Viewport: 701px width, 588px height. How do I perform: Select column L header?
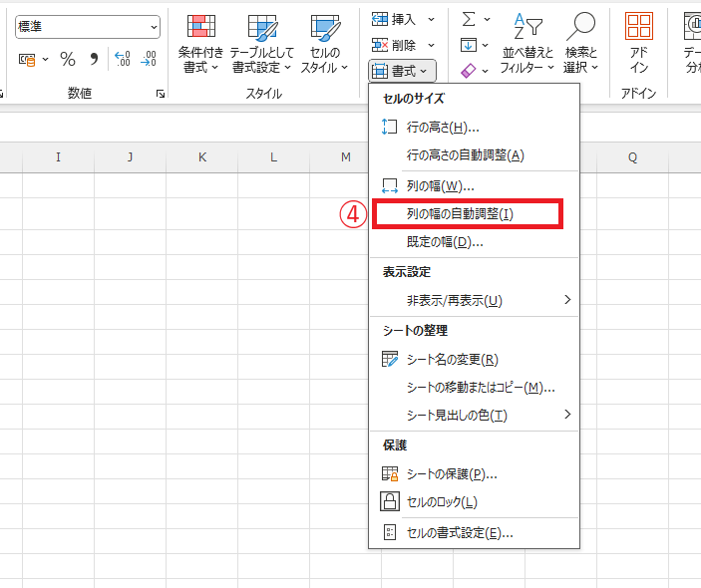click(x=273, y=157)
